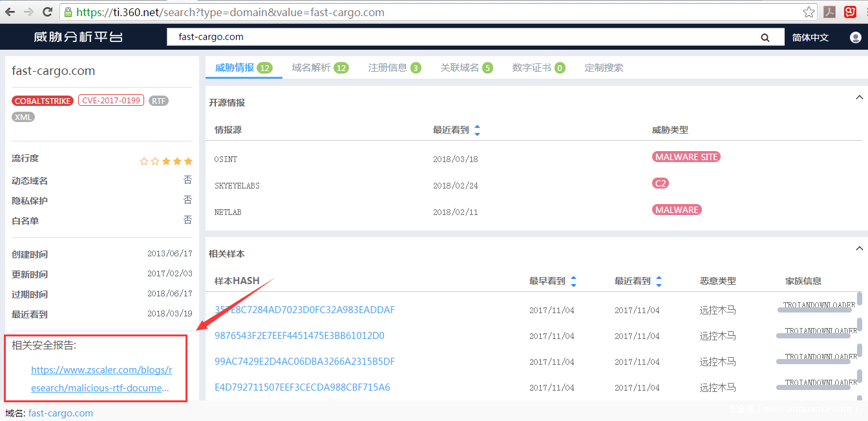Select the NETLAB source cell
The image size is (868, 421).
(228, 212)
